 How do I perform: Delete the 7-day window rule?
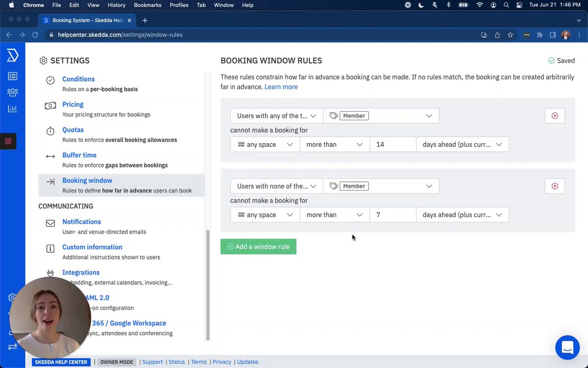point(555,186)
